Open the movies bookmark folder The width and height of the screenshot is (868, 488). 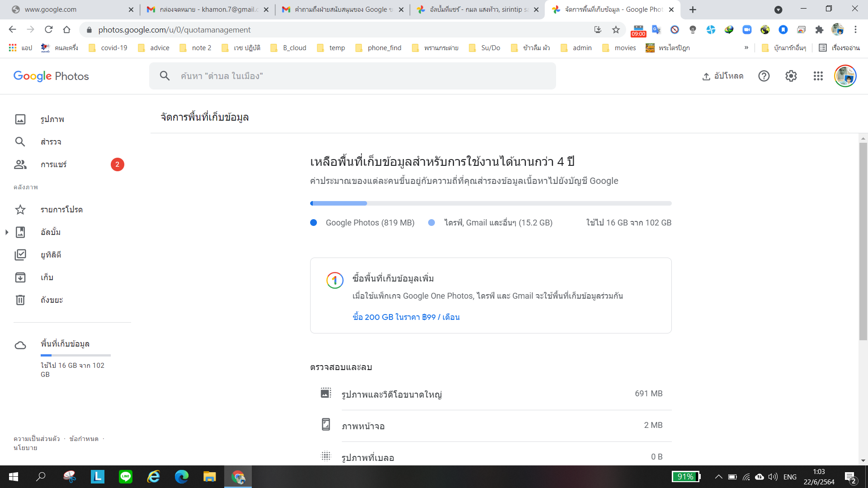pyautogui.click(x=619, y=48)
